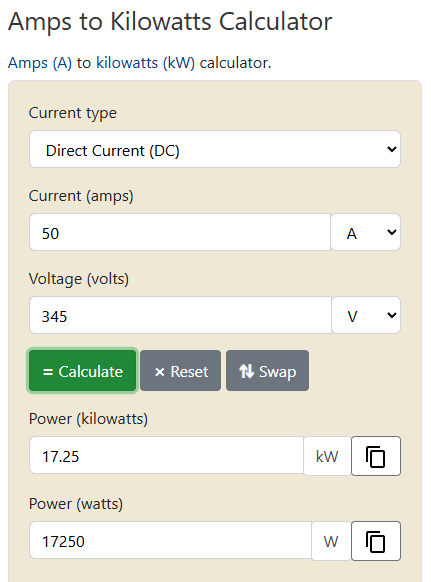This screenshot has width=431, height=582.
Task: Copy the watts power result
Action: 376,541
